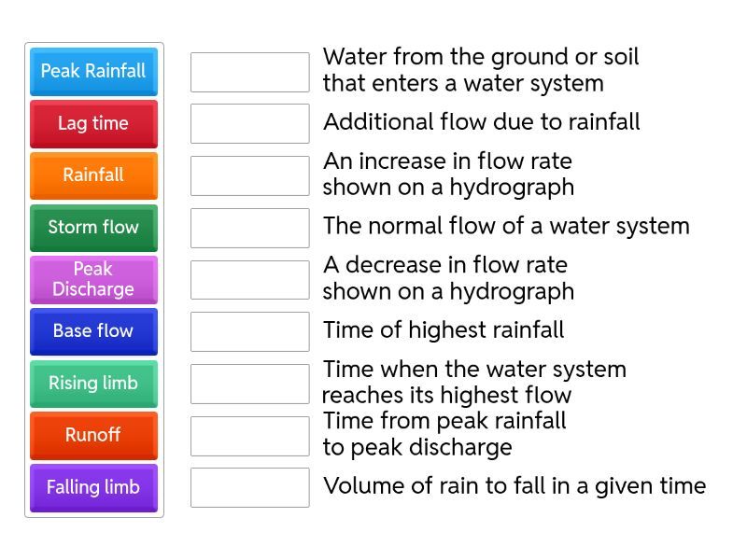Select the purple Falling limb tile
The width and height of the screenshot is (747, 560).
[x=93, y=487]
